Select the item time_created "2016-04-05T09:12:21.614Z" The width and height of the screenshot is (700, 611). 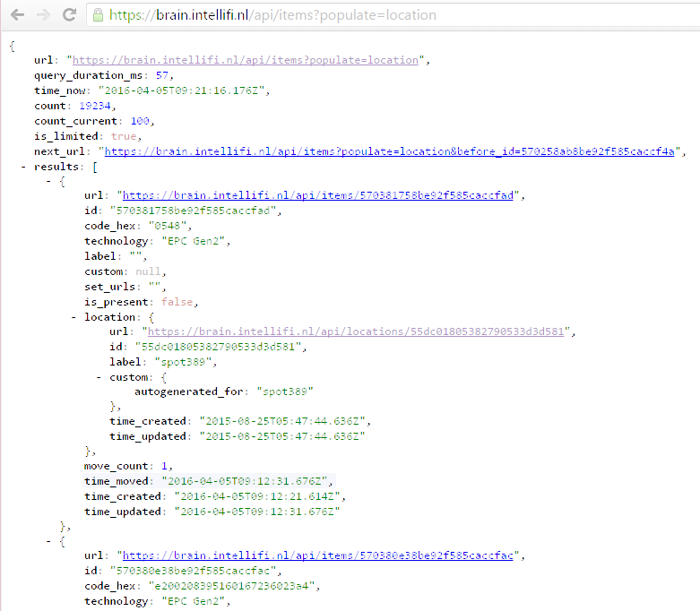pos(257,496)
